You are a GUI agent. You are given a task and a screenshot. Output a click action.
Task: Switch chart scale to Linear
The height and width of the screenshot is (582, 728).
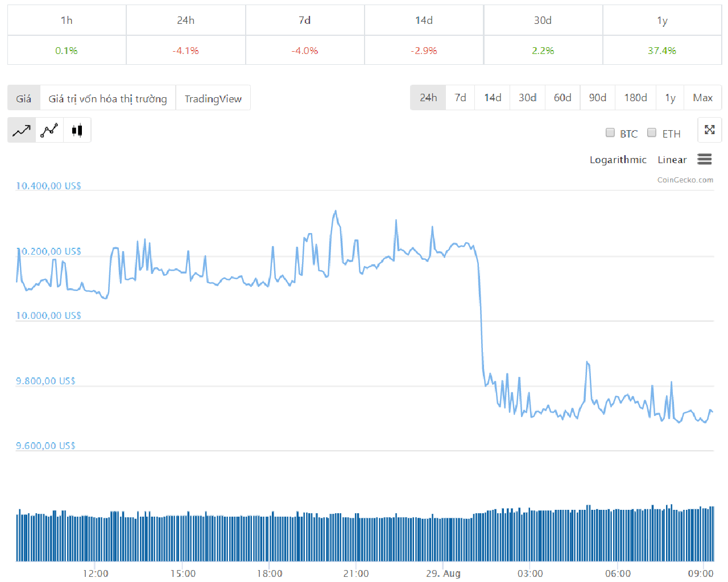(x=672, y=160)
